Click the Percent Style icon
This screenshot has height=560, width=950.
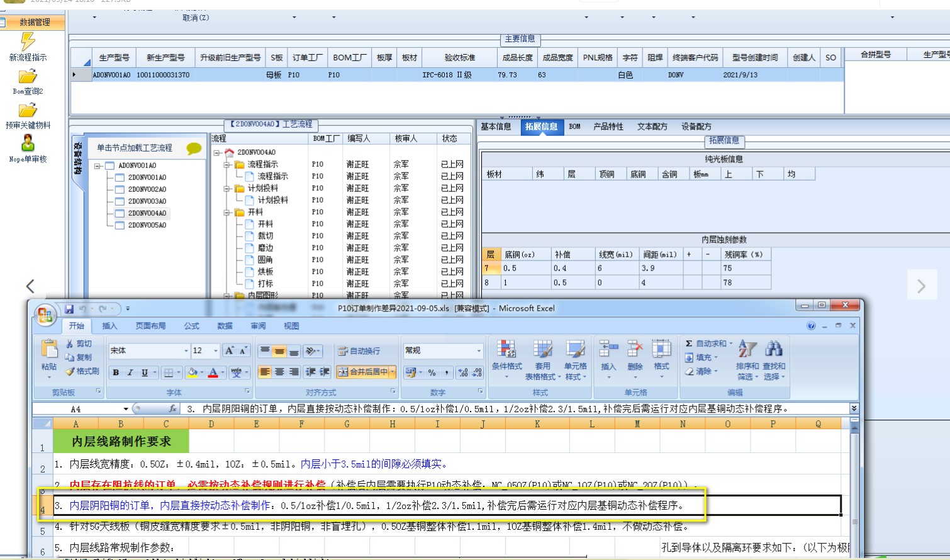tap(432, 372)
